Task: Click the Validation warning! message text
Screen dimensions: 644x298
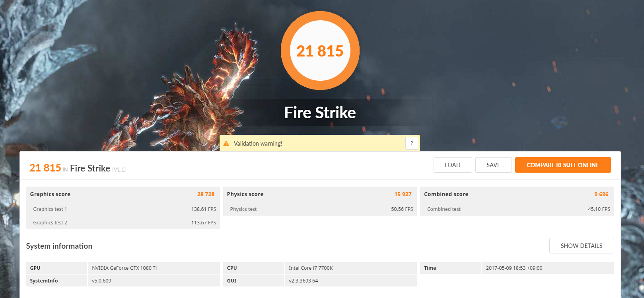Action: [x=258, y=144]
